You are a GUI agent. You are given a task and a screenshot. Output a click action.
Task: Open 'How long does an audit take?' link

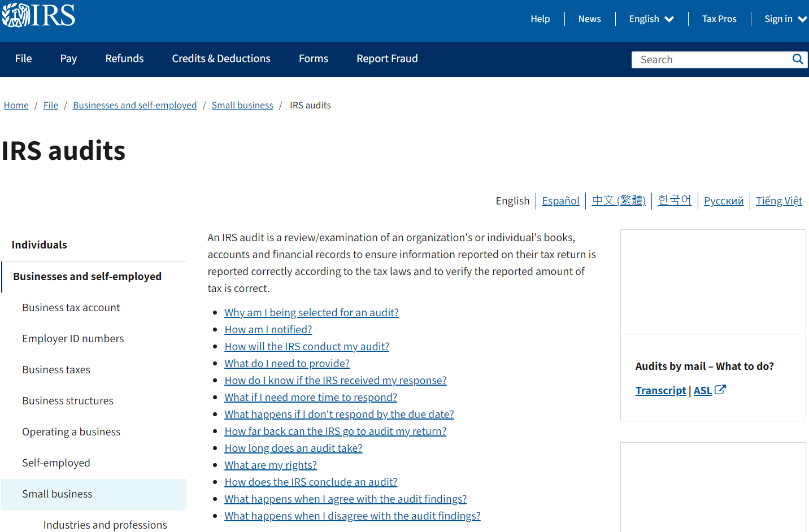pos(293,448)
